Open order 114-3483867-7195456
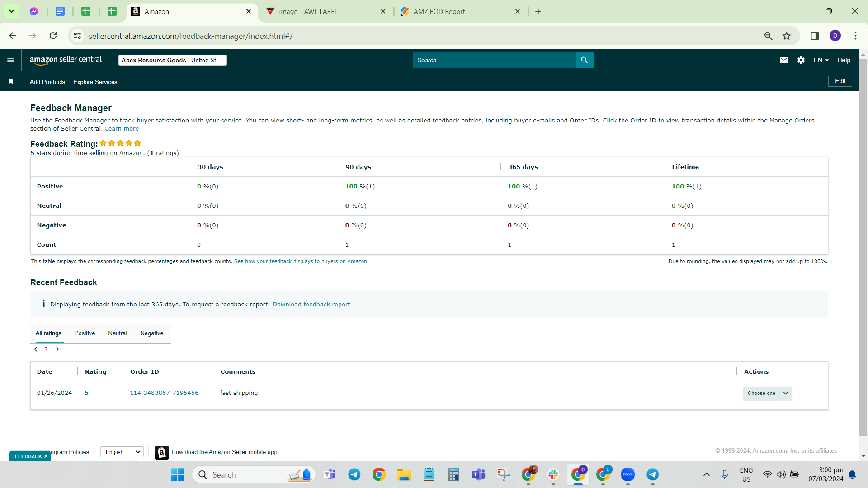Image resolution: width=868 pixels, height=488 pixels. (164, 393)
